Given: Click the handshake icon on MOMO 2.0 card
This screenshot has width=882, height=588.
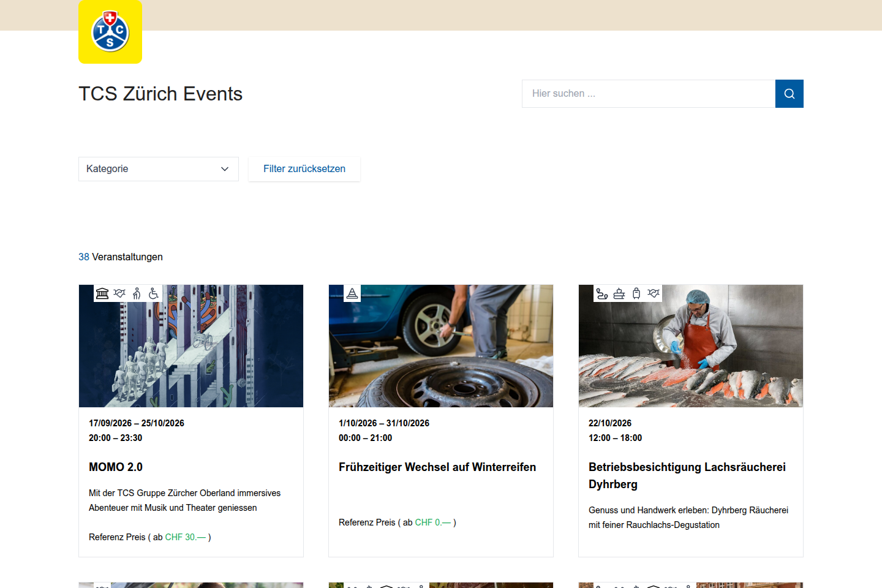Looking at the screenshot, I should click(119, 293).
